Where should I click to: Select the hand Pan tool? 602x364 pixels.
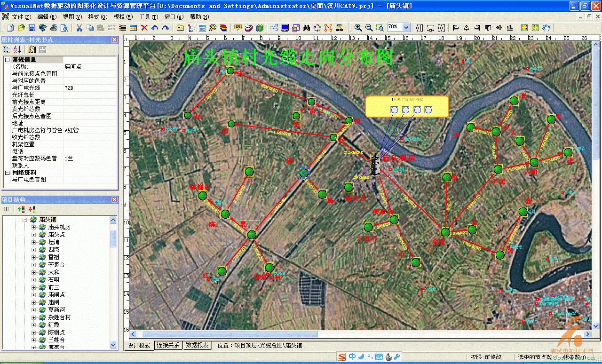547,28
